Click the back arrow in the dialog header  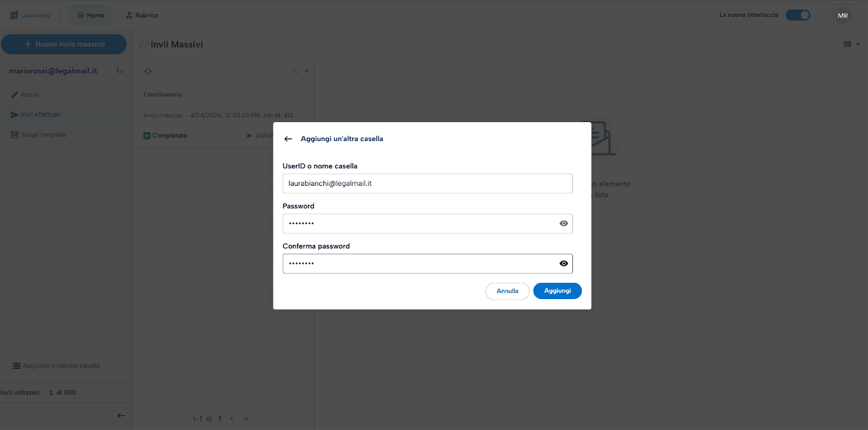pyautogui.click(x=288, y=138)
